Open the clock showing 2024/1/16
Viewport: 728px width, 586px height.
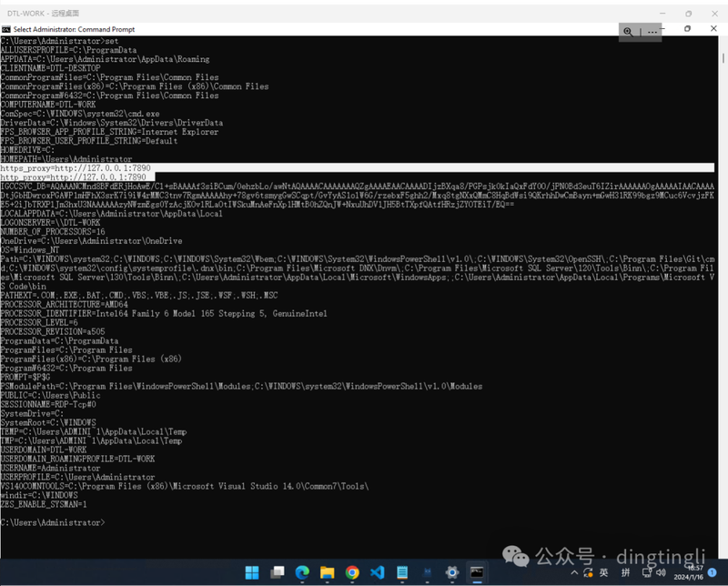[x=689, y=572]
